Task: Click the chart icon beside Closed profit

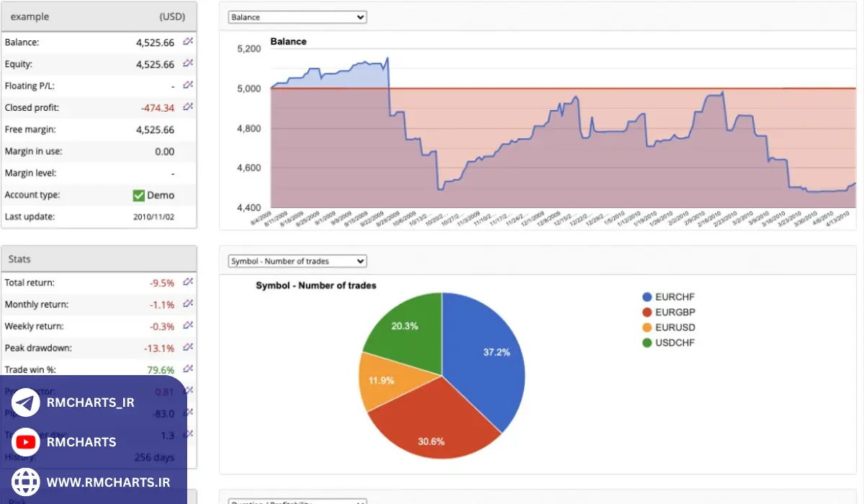Action: tap(188, 107)
